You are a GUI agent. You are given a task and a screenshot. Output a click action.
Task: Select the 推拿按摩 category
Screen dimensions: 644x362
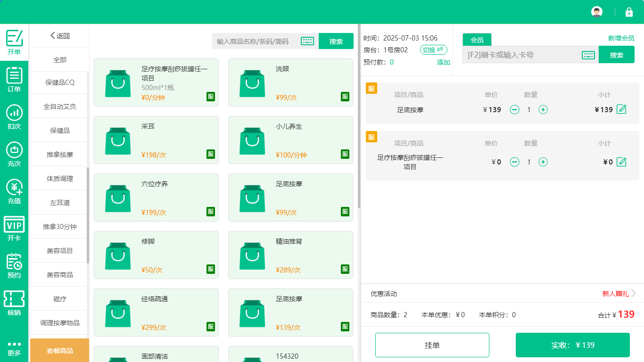[x=60, y=155]
